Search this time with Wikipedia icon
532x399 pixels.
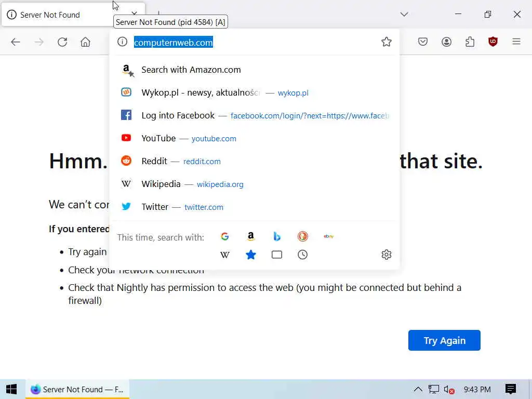224,255
